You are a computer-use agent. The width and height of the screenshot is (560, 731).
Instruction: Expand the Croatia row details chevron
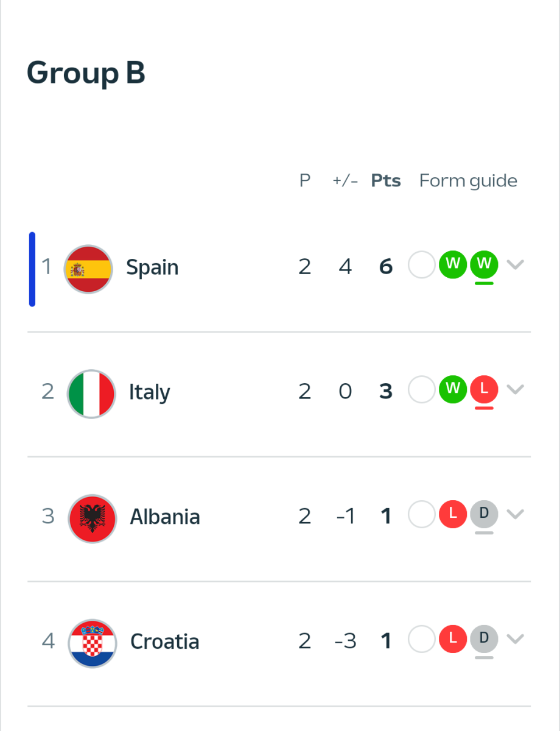coord(516,639)
